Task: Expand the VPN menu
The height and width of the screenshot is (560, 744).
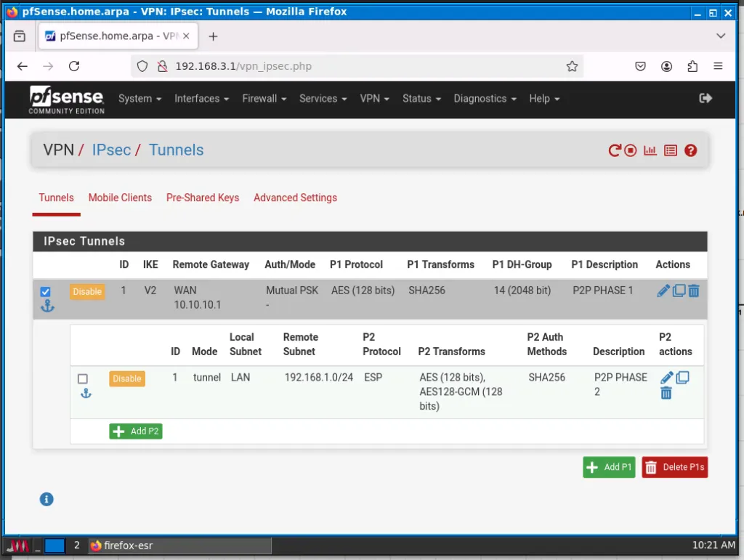Action: [374, 99]
